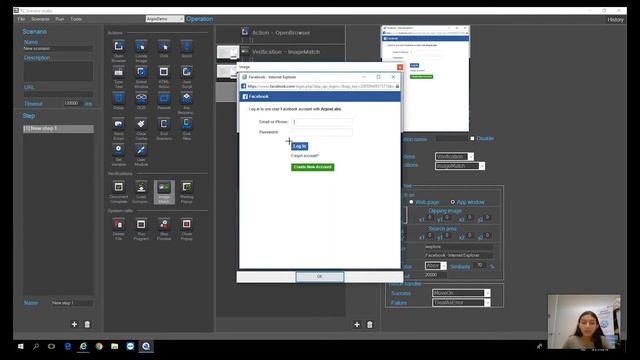Image resolution: width=640 pixels, height=360 pixels.
Task: Click the scenario URL input field
Action: pos(58,94)
